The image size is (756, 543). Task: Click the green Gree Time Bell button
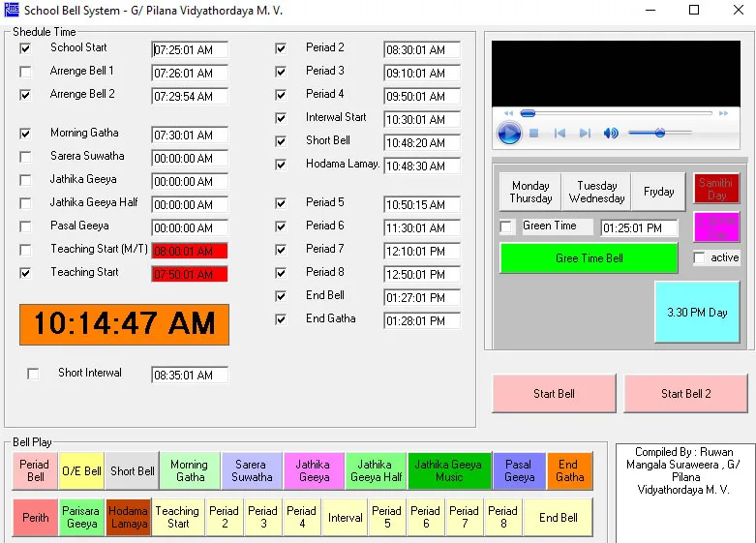click(x=589, y=258)
